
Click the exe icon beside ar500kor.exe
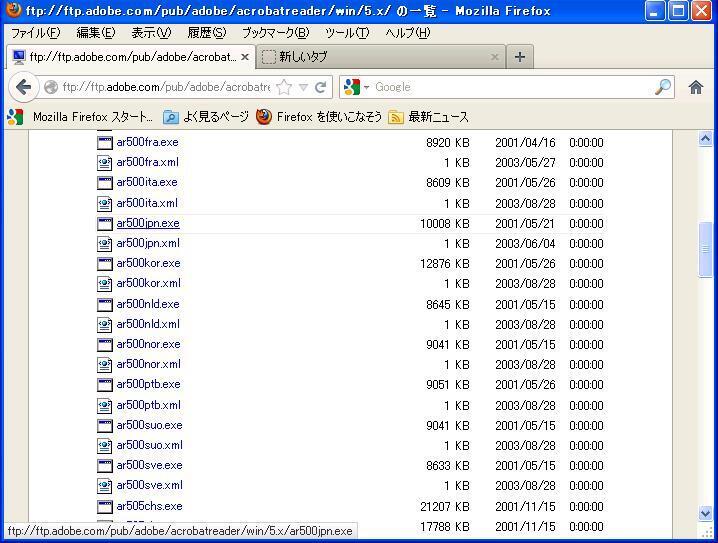105,264
